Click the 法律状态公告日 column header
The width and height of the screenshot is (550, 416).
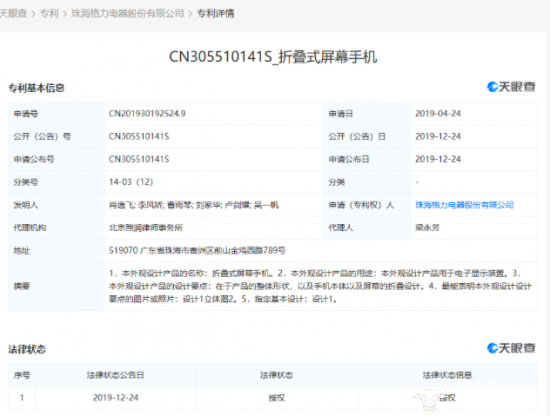coord(115,375)
